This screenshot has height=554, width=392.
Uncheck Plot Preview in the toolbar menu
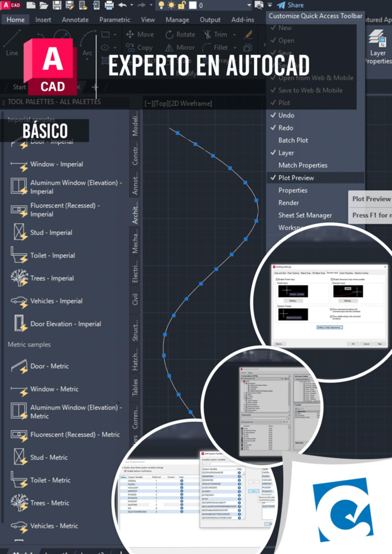point(315,178)
